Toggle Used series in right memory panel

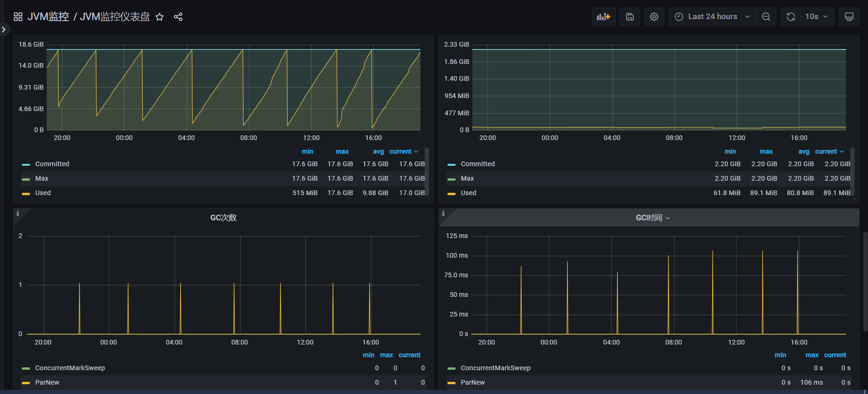pyautogui.click(x=469, y=193)
